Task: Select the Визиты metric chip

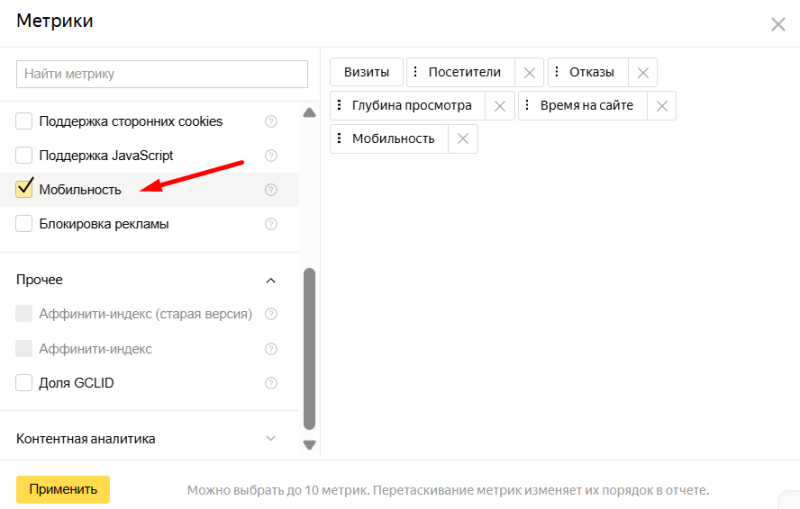Action: point(366,72)
